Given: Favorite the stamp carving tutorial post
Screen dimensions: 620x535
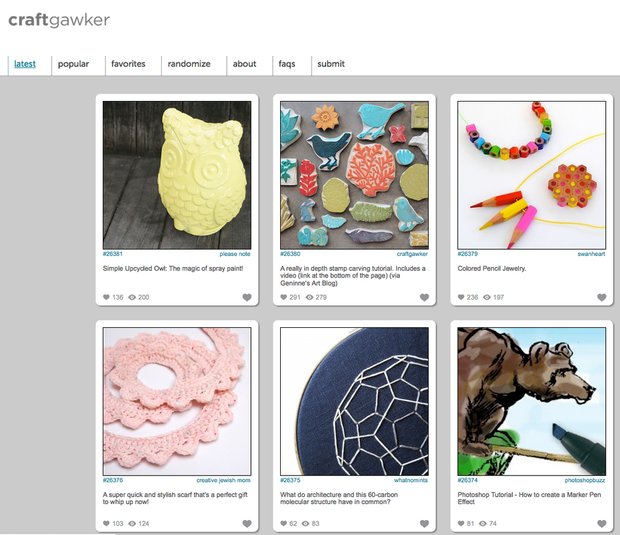Looking at the screenshot, I should click(x=424, y=297).
